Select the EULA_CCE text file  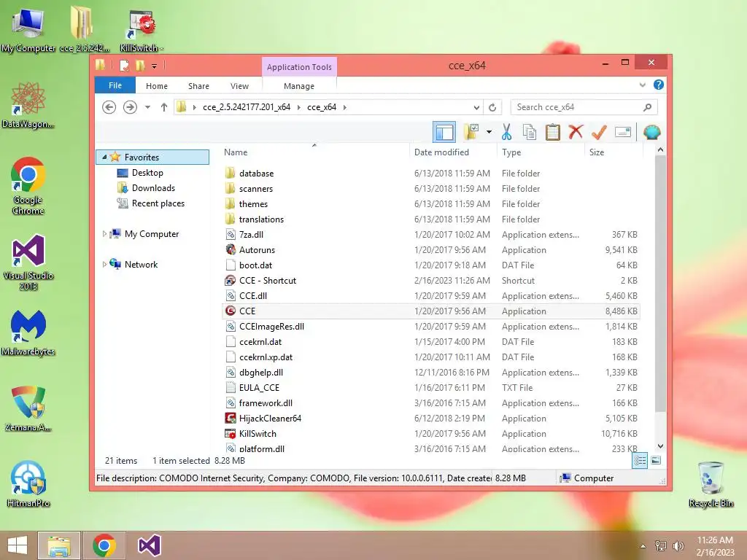259,388
